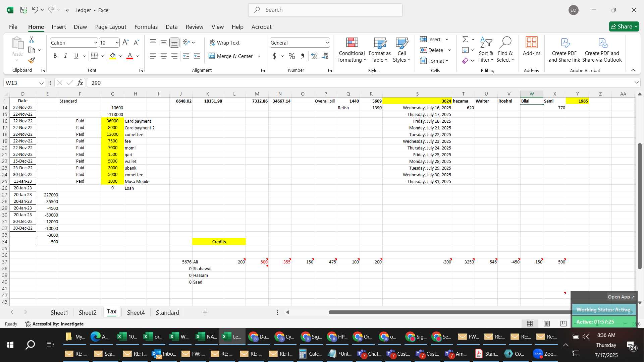Click the Copy icon in Clipboard group
The width and height of the screenshot is (644, 362).
point(32,50)
